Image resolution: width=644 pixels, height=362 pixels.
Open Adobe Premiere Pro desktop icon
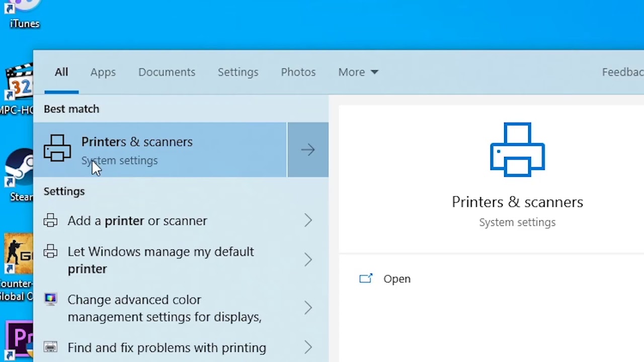[x=19, y=341]
